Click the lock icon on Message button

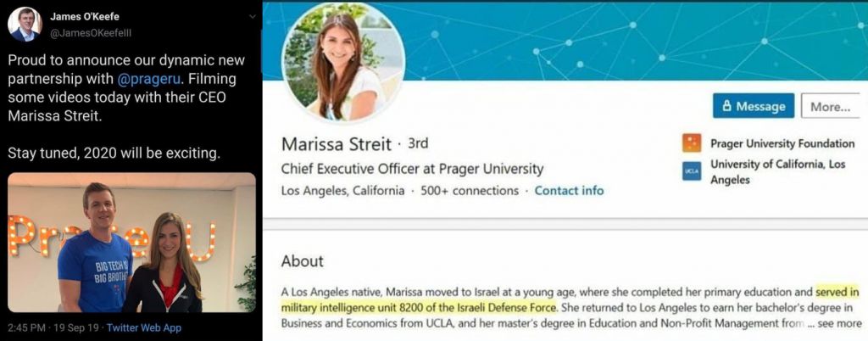click(x=726, y=107)
